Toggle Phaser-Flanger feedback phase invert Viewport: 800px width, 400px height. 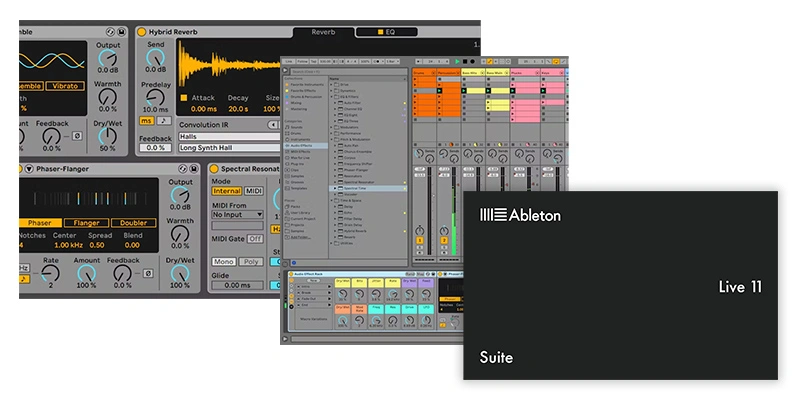[x=148, y=273]
